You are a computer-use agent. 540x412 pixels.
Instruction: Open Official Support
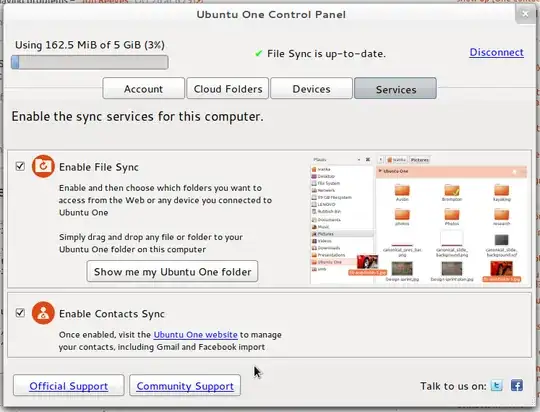click(69, 385)
